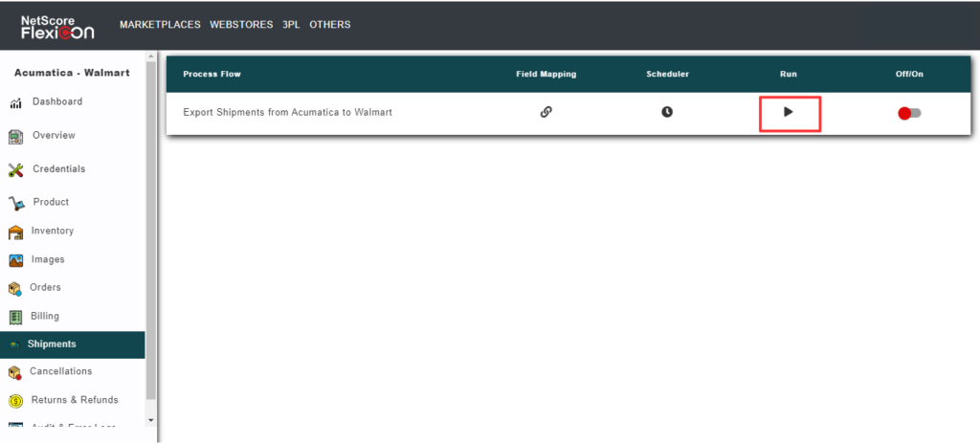This screenshot has width=980, height=444.
Task: Run the Export Shipments process flow
Action: pos(789,112)
